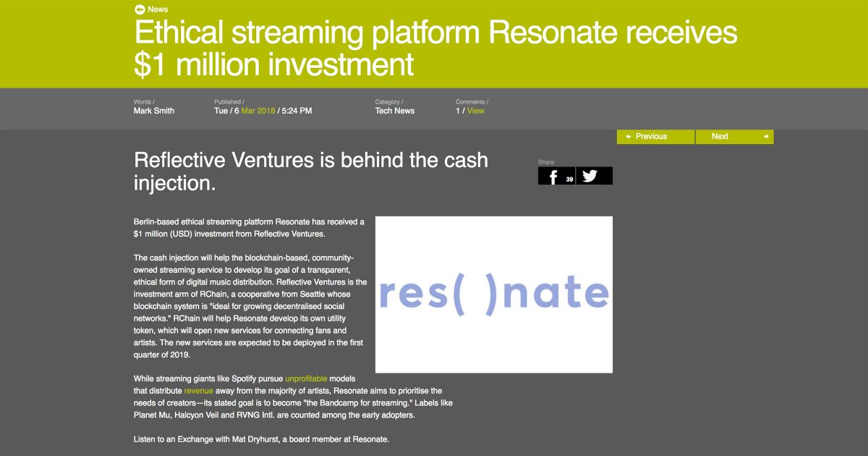Click the 'Share' label above social icons
868x456 pixels.
(545, 162)
